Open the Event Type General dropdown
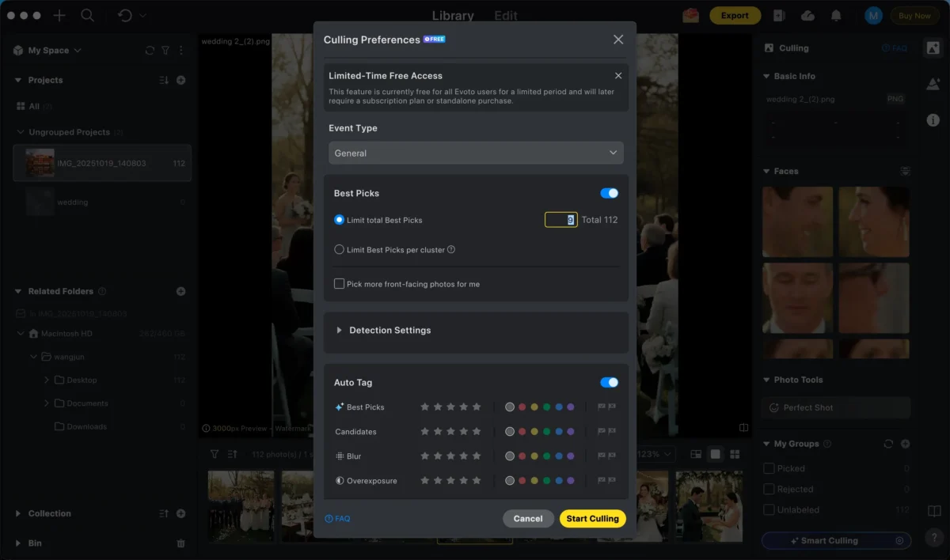This screenshot has height=560, width=950. coord(476,153)
